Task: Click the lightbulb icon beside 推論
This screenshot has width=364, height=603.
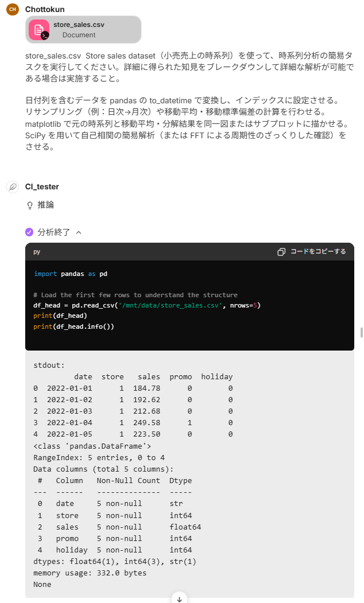Action: coord(30,205)
